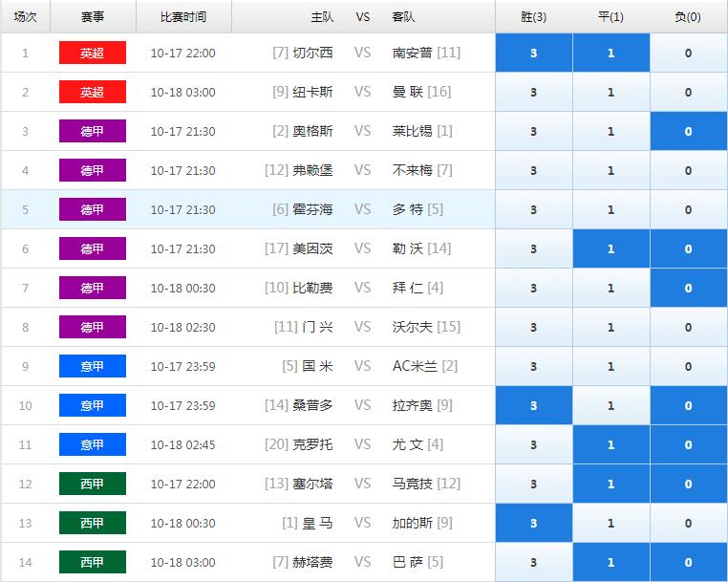Select loss (0) for 切尔西 vs 南安普
The width and height of the screenshot is (728, 582).
point(689,53)
